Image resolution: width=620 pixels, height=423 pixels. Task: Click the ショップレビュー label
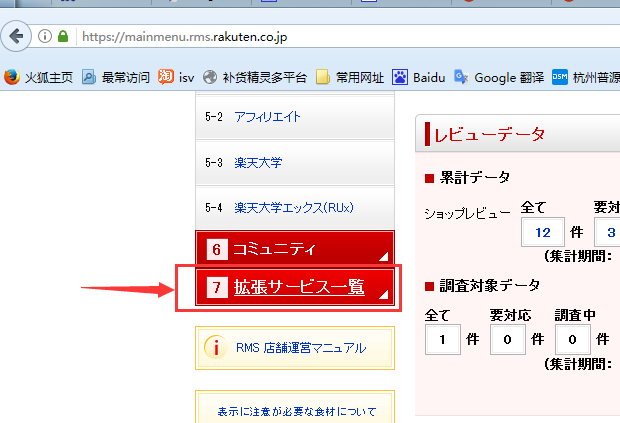[467, 213]
